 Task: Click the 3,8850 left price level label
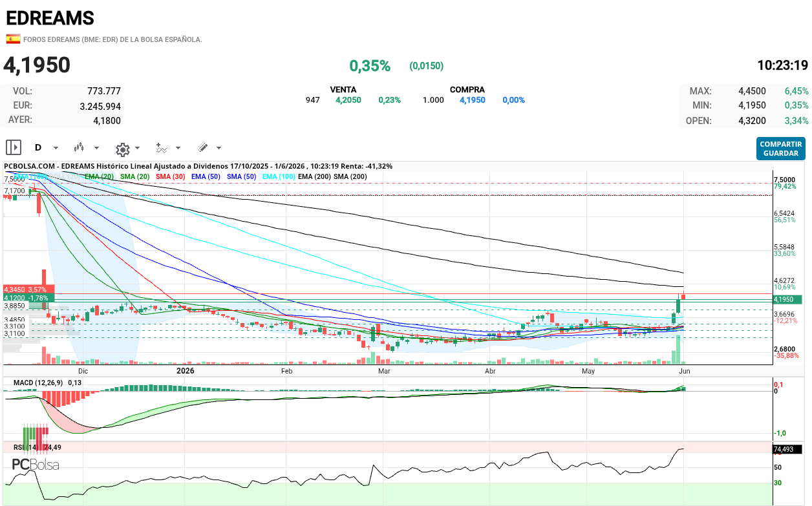[x=14, y=306]
